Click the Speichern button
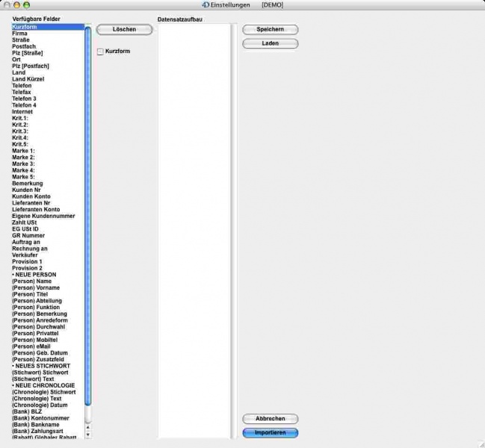 pos(270,30)
